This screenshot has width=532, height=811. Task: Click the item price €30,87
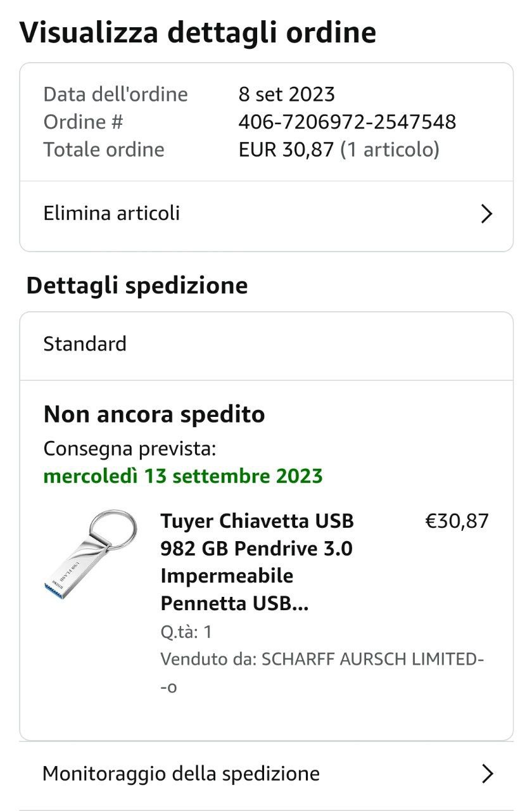point(457,521)
